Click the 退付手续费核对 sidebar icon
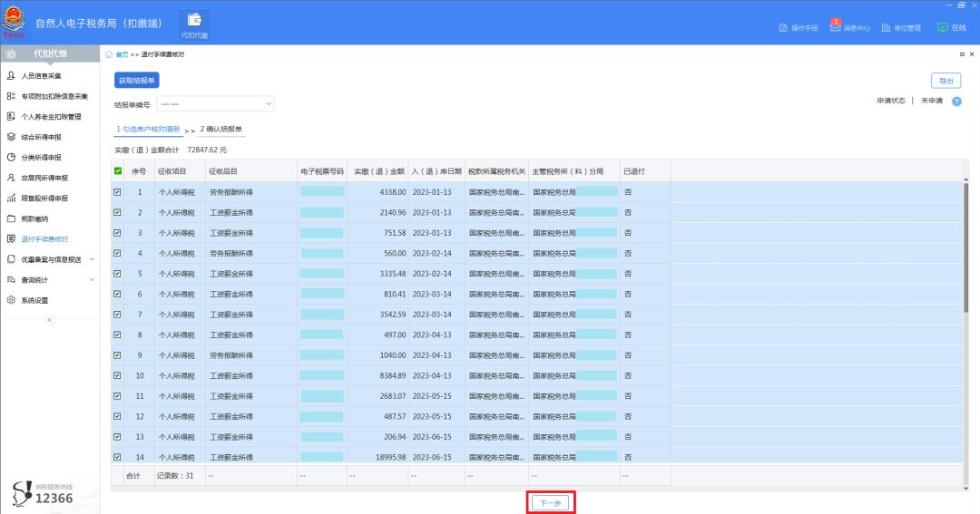Viewport: 980px width, 514px height. click(11, 239)
